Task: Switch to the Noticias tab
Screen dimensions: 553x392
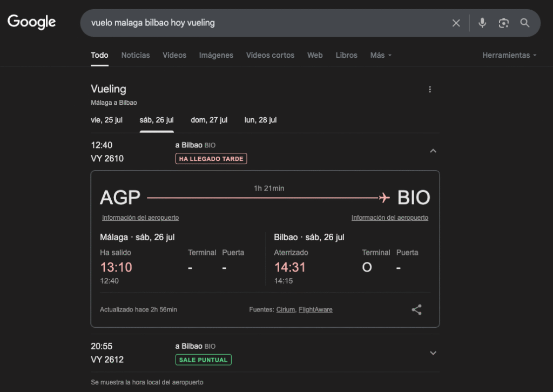Action: pos(136,56)
